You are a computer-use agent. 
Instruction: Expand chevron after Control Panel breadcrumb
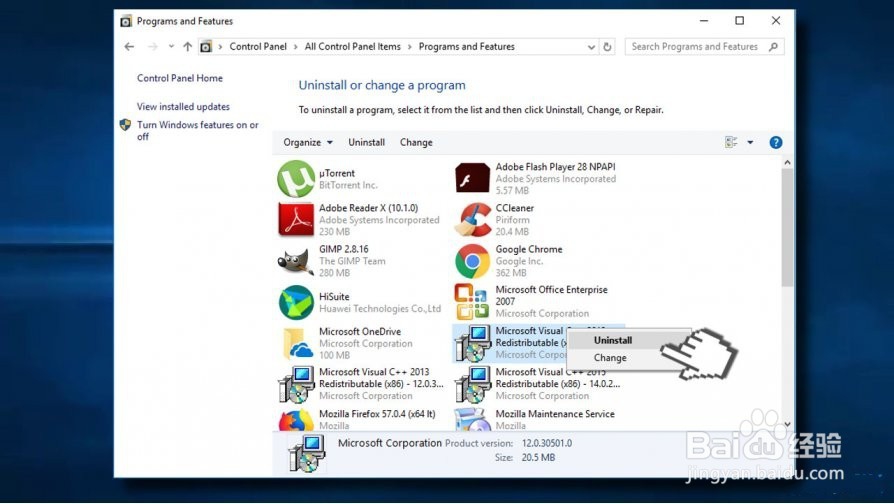click(x=295, y=47)
